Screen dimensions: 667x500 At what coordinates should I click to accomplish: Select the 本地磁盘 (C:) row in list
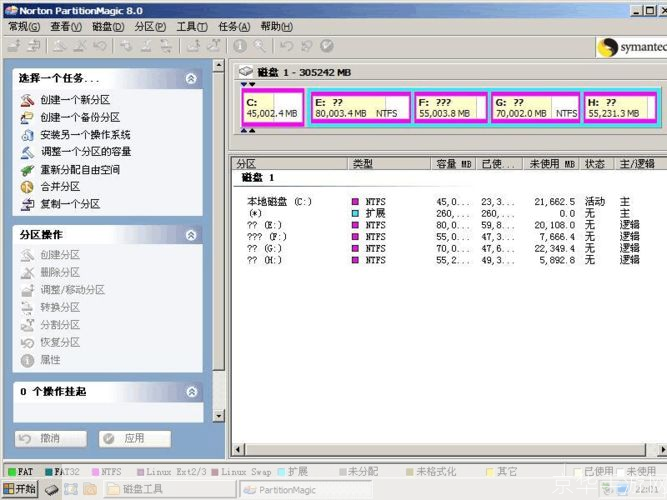[x=280, y=201]
